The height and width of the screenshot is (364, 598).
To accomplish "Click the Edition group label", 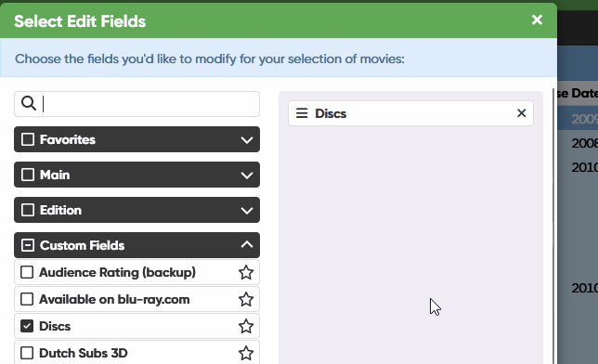I will [x=60, y=210].
